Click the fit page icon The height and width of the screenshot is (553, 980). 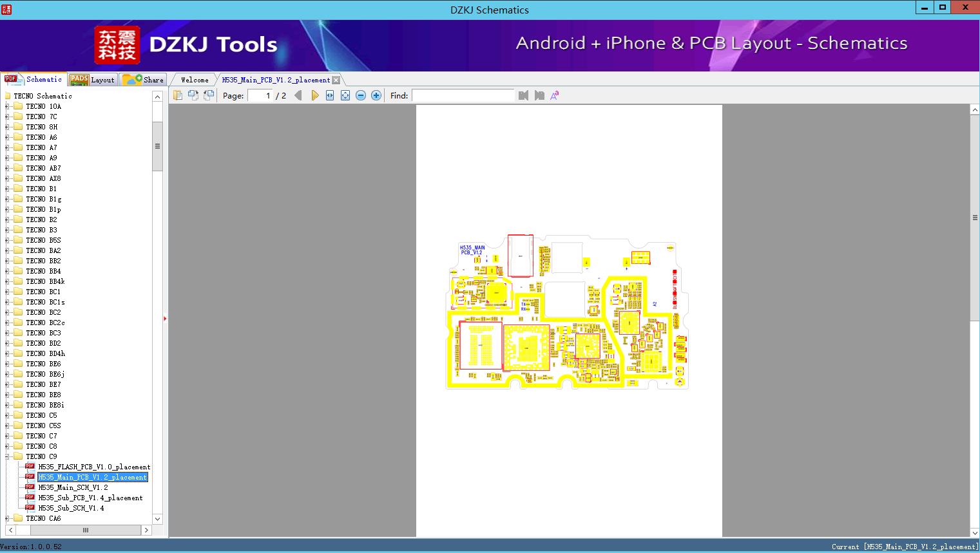(x=345, y=95)
